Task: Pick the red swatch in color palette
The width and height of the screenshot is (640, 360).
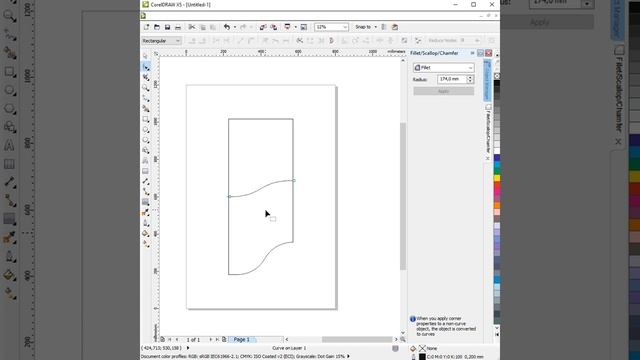Action: [x=497, y=185]
